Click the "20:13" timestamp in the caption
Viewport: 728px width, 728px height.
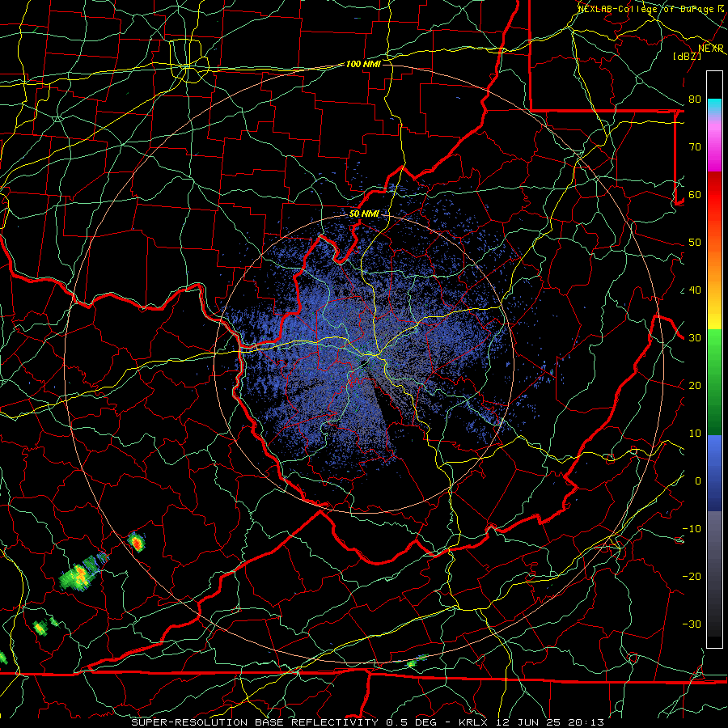(585, 722)
